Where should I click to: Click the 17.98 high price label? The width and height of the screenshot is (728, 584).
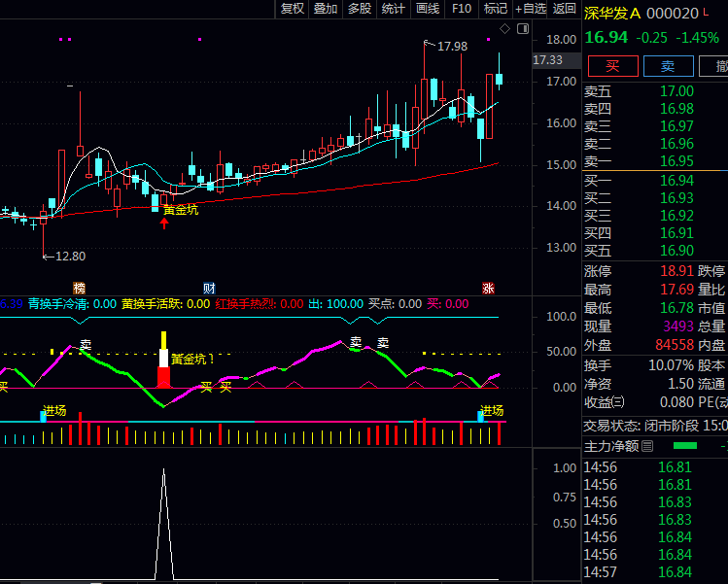[452, 46]
